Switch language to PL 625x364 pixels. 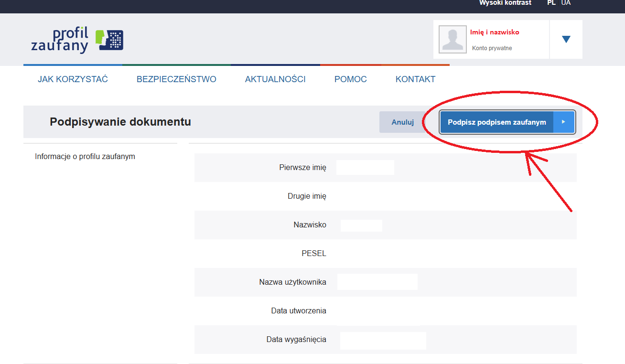551,3
